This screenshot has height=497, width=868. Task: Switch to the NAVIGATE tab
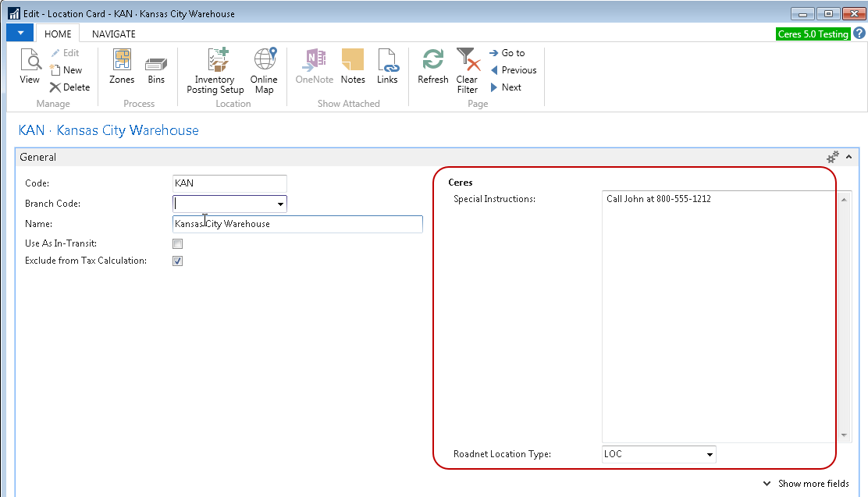coord(113,34)
